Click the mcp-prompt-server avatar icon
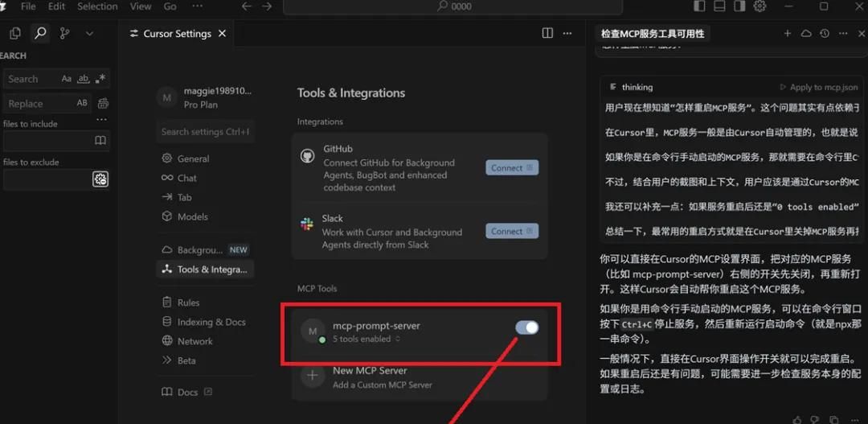This screenshot has width=868, height=424. pos(313,331)
